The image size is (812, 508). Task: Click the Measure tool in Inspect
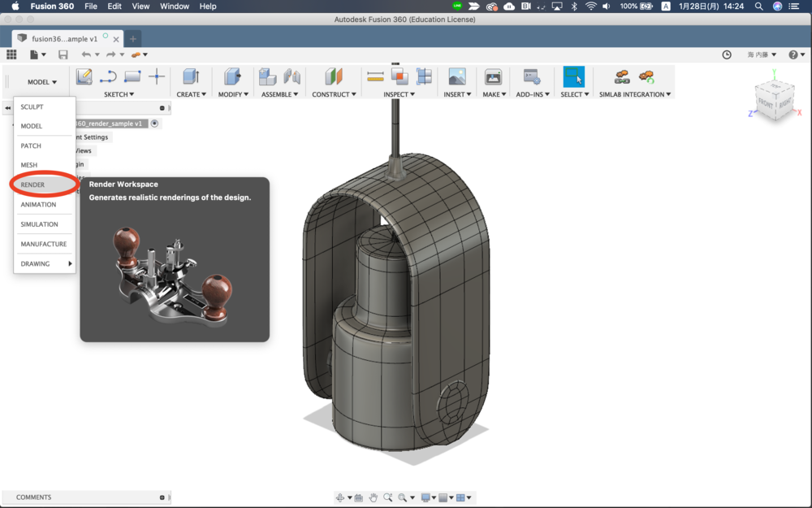click(375, 77)
